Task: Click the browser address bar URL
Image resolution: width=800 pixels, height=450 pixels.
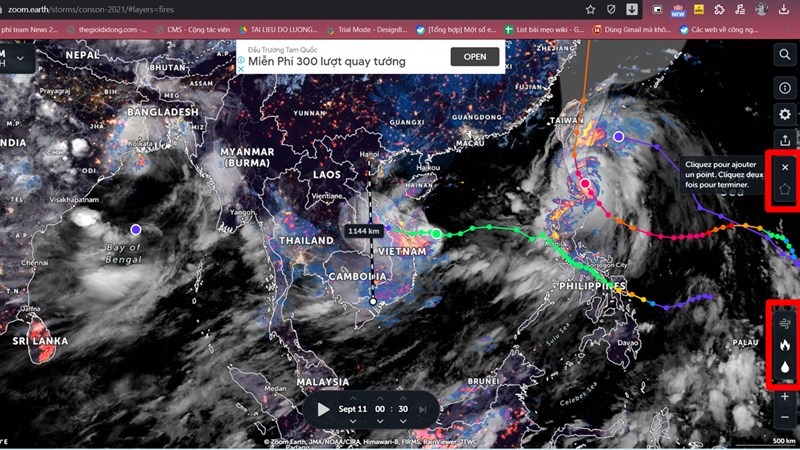Action: 91,9
